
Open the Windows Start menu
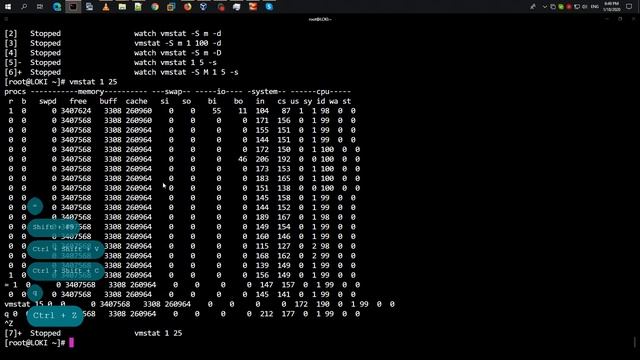[8, 7]
